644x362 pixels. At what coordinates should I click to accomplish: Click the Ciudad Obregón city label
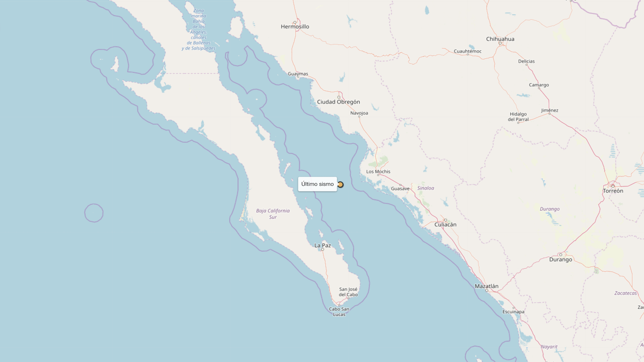(338, 102)
